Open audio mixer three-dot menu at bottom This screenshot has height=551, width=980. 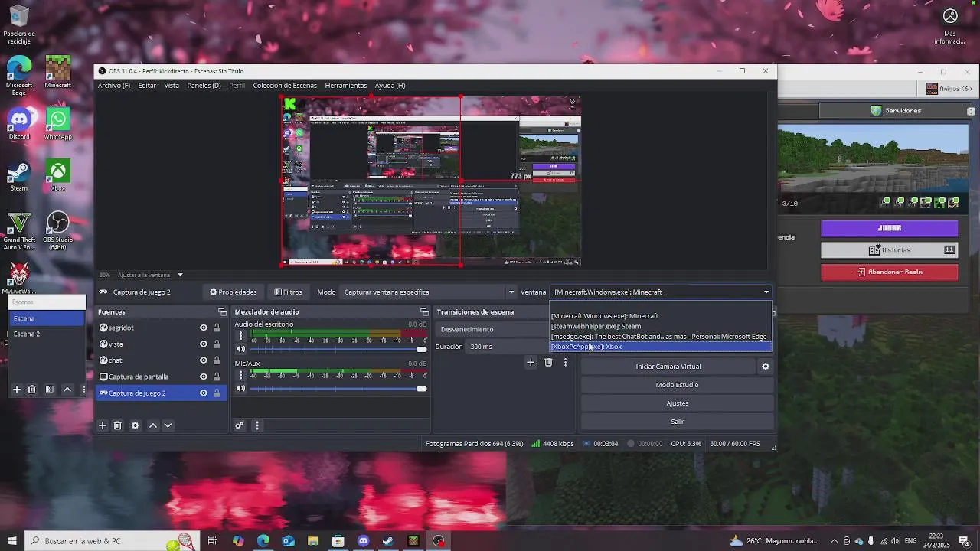point(257,425)
